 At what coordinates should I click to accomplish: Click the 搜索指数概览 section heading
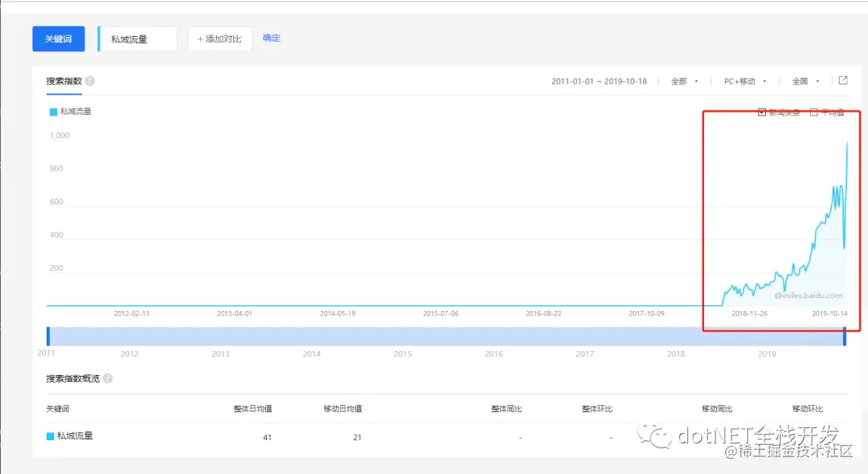73,379
